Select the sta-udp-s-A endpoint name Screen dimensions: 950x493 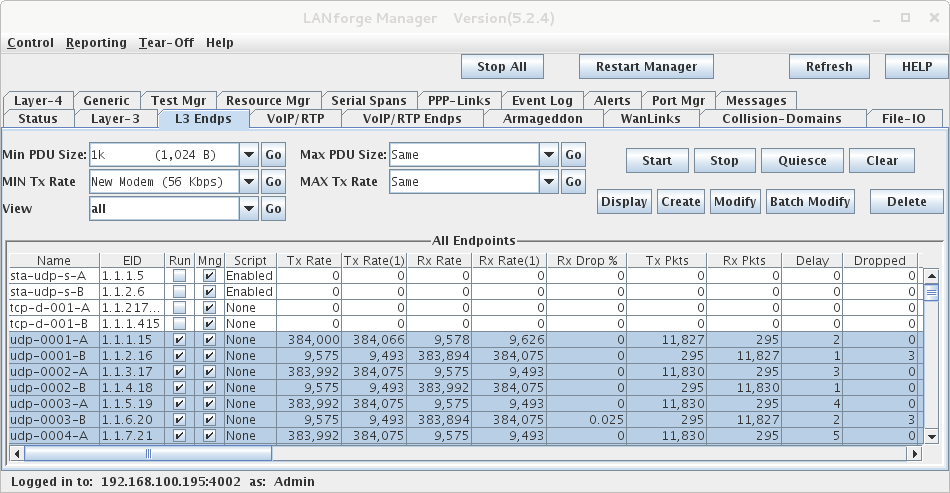tap(48, 276)
